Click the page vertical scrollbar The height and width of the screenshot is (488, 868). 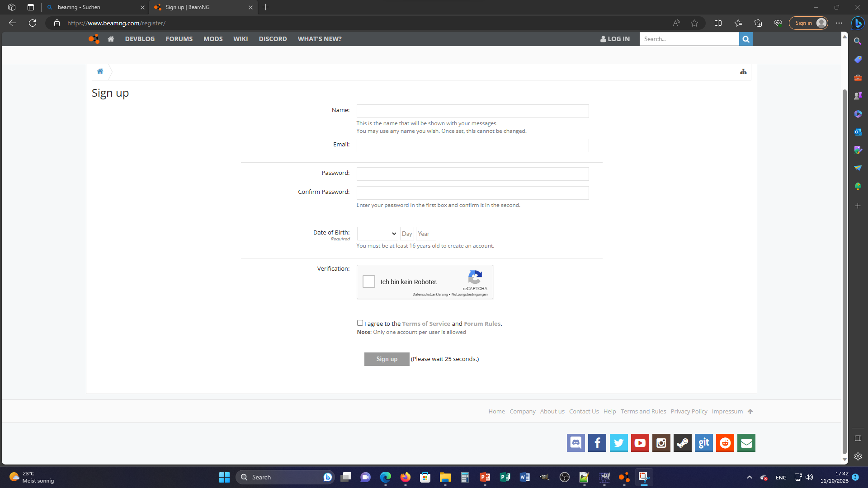844,271
